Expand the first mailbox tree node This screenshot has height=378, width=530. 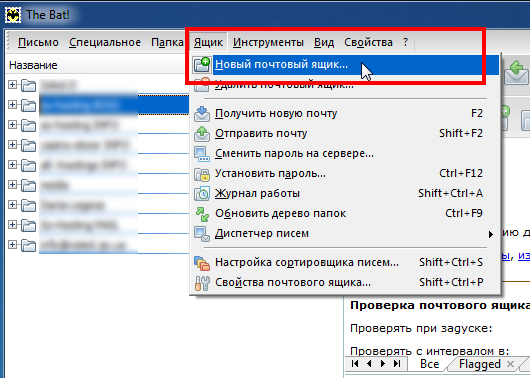pyautogui.click(x=12, y=85)
